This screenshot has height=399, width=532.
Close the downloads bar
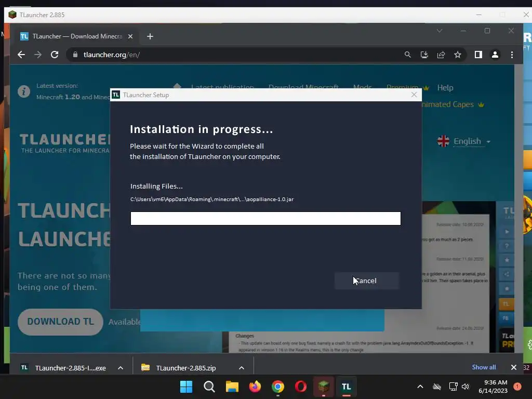click(x=514, y=367)
